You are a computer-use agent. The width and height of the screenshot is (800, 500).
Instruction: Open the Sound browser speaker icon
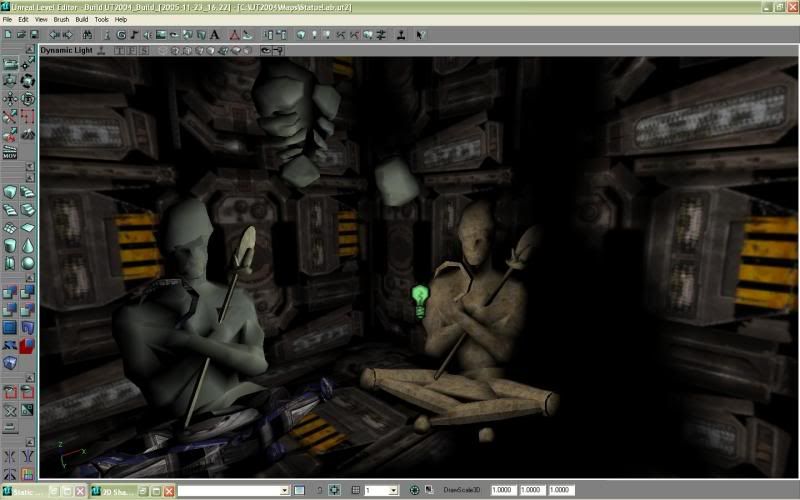[x=147, y=35]
